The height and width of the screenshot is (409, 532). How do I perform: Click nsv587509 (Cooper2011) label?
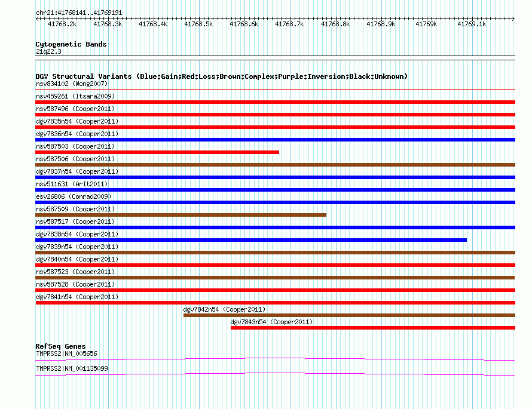click(x=75, y=209)
